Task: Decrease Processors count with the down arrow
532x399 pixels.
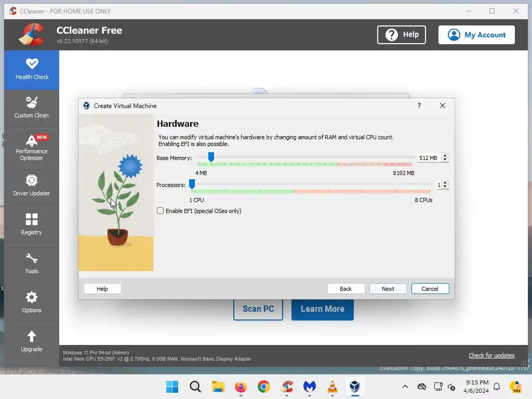Action: 445,187
